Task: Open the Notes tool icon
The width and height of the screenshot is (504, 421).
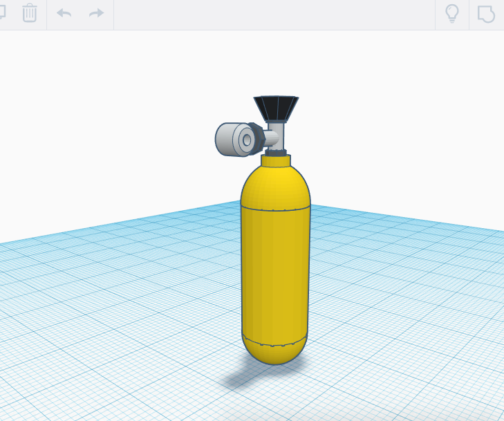Action: [486, 14]
